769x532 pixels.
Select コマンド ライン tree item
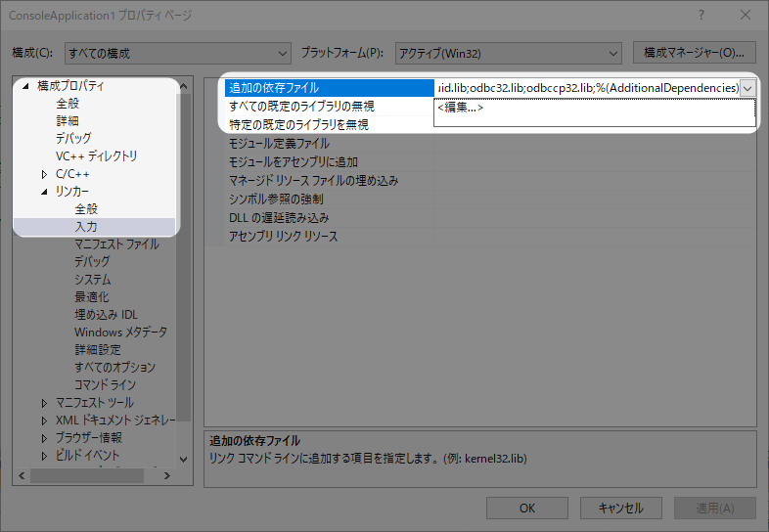[x=105, y=385]
